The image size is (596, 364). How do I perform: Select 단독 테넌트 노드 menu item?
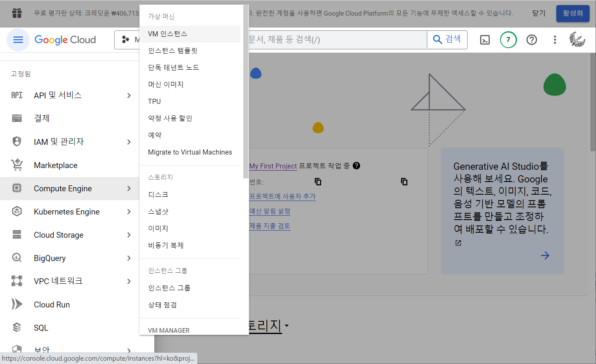pos(190,68)
